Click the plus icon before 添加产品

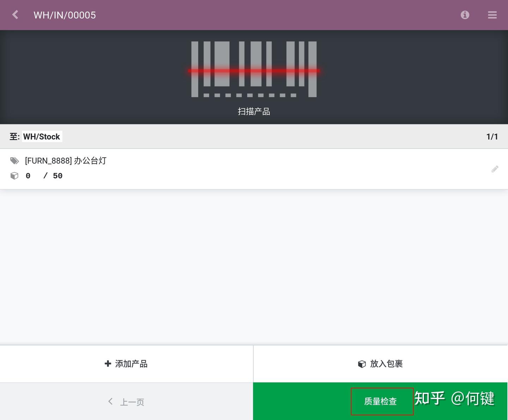(x=108, y=364)
